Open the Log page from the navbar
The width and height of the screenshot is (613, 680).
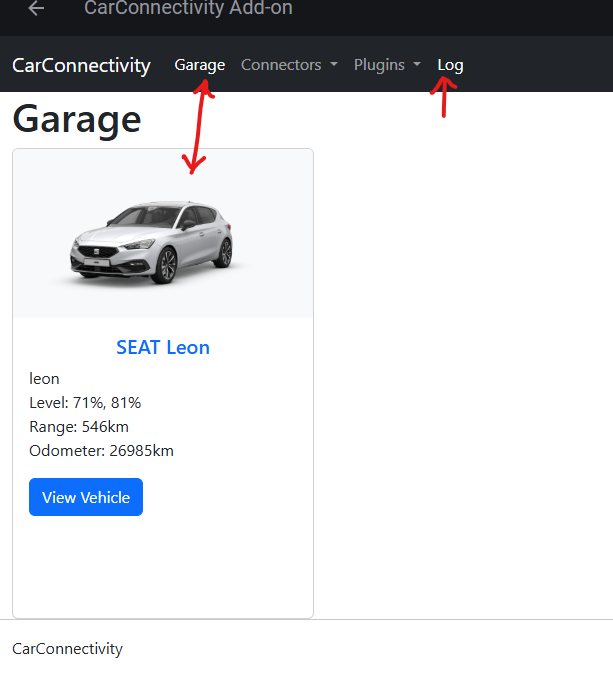(x=450, y=65)
